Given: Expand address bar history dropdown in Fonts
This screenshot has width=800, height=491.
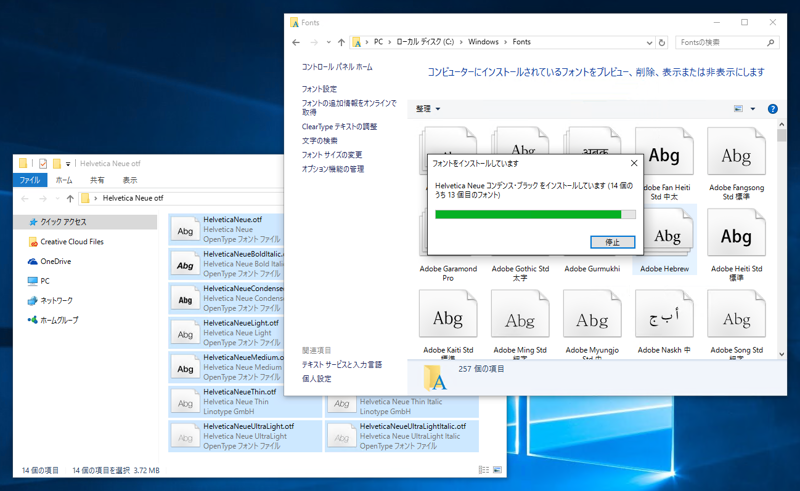Looking at the screenshot, I should tap(649, 42).
